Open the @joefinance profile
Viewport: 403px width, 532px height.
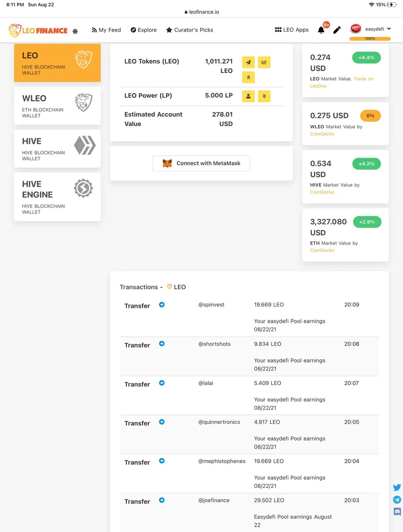tap(214, 500)
